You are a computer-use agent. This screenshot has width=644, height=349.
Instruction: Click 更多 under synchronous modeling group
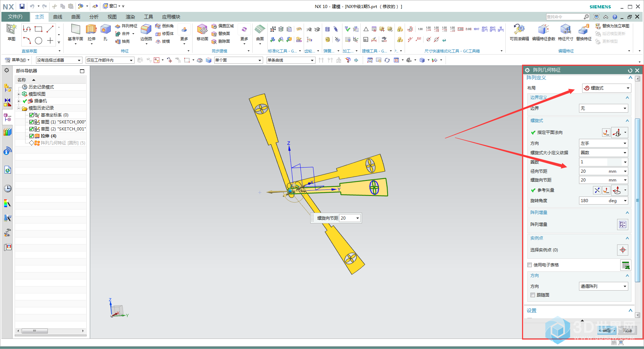244,34
